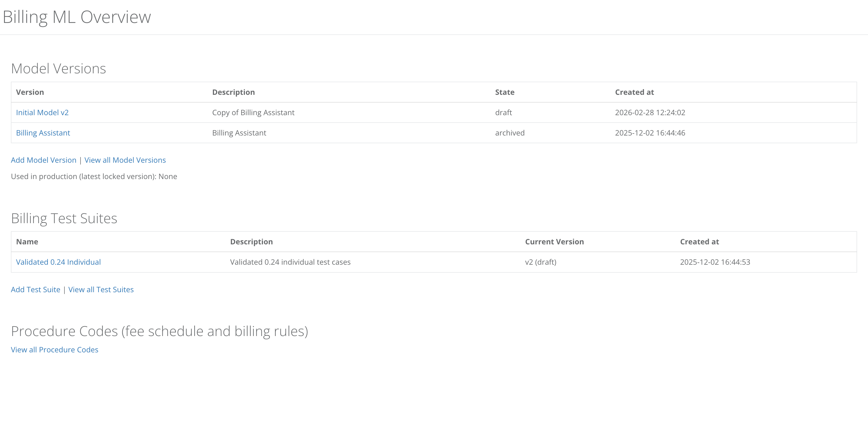Click the archived state cell
868x436 pixels.
pos(509,133)
